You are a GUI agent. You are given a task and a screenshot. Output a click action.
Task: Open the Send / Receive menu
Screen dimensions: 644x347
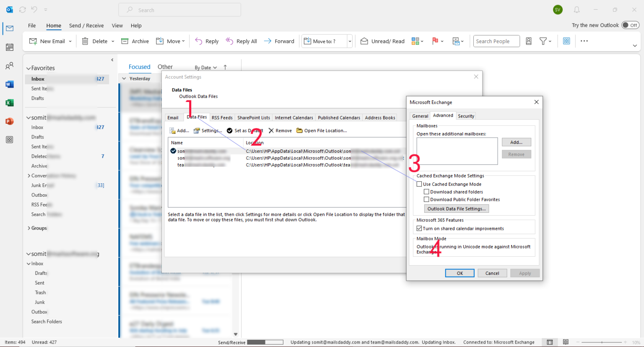(x=86, y=25)
